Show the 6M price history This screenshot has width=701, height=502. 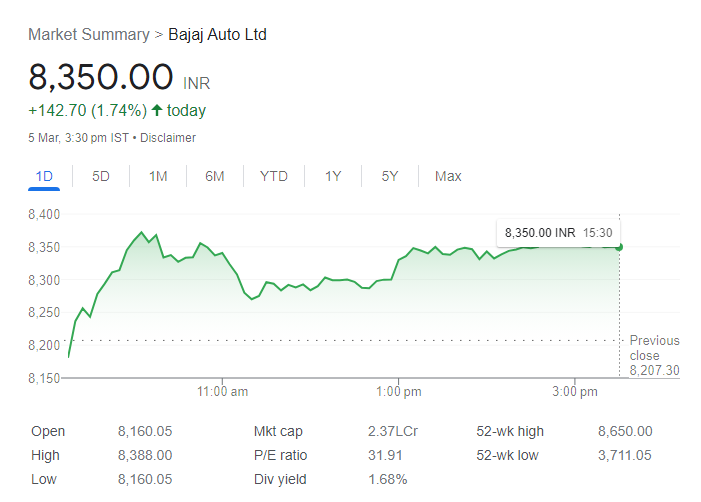pos(215,176)
